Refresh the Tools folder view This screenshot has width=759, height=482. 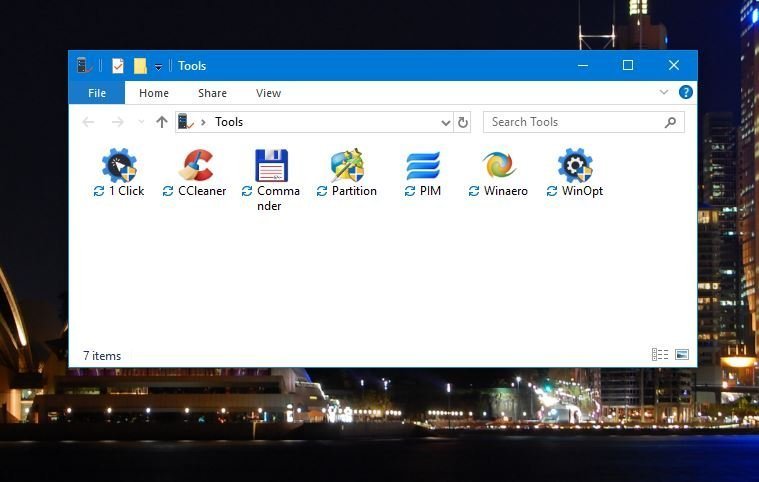point(463,122)
